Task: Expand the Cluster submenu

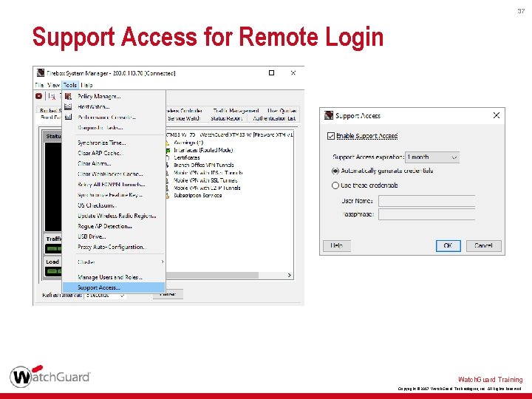Action: [114, 262]
